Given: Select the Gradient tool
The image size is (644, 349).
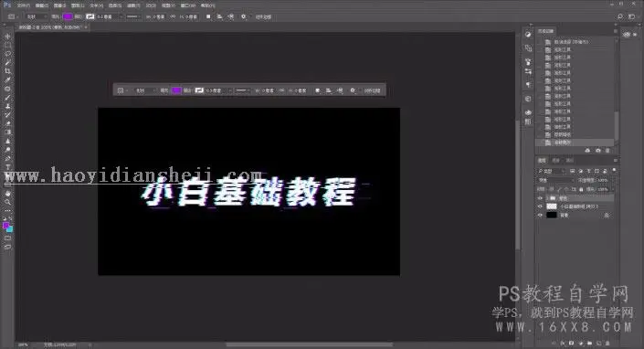Looking at the screenshot, I should [x=8, y=132].
